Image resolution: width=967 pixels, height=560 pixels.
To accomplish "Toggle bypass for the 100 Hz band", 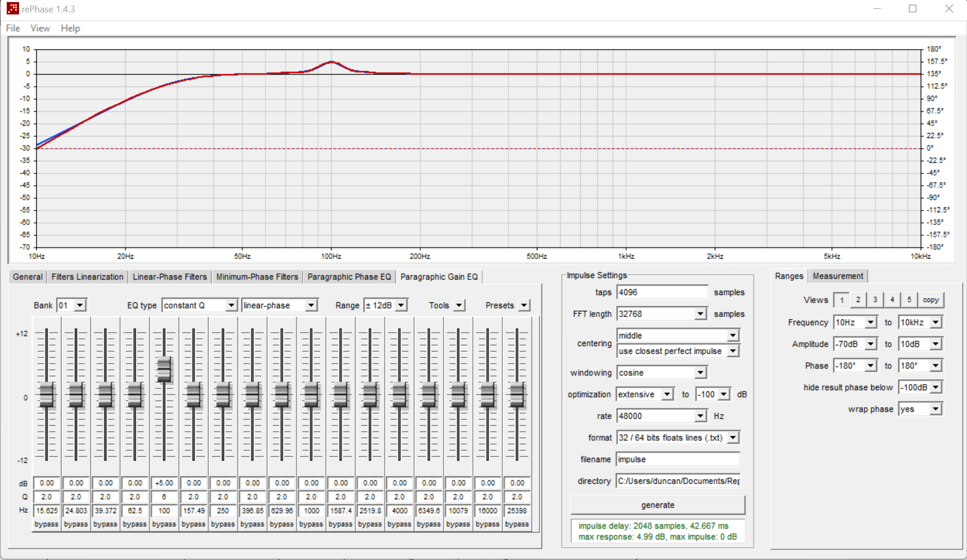I will pos(164,524).
